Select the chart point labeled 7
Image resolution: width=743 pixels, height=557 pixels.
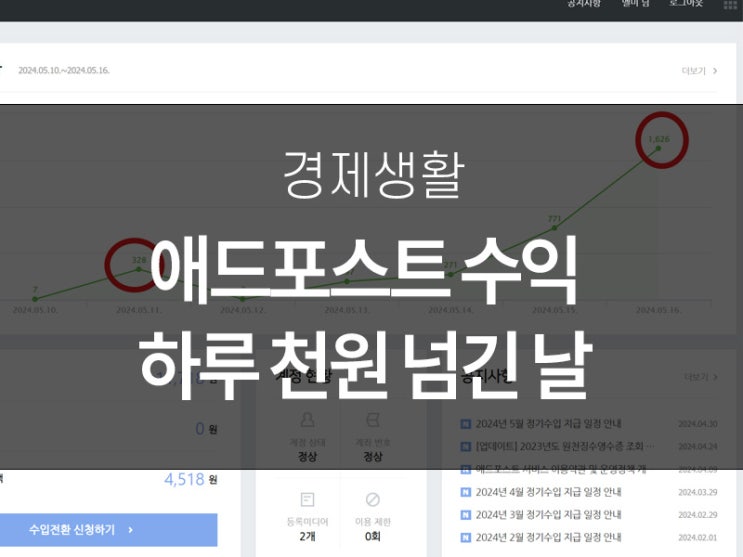pos(35,299)
